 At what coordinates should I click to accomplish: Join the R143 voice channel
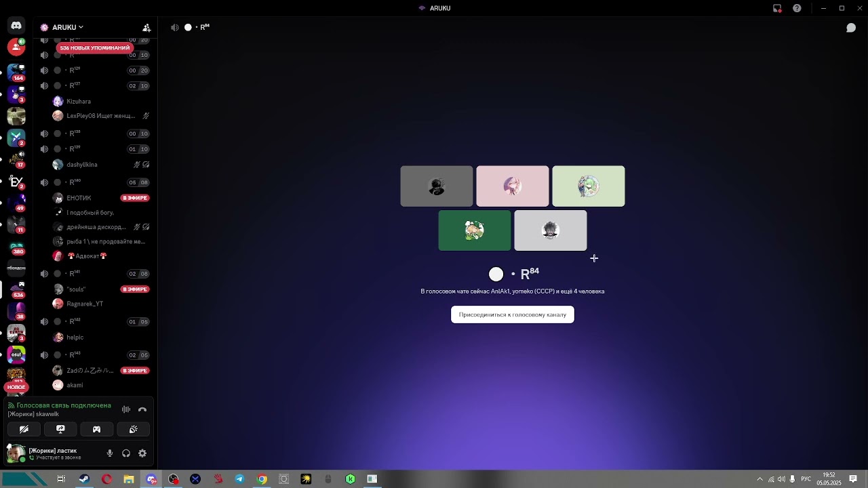pyautogui.click(x=95, y=355)
